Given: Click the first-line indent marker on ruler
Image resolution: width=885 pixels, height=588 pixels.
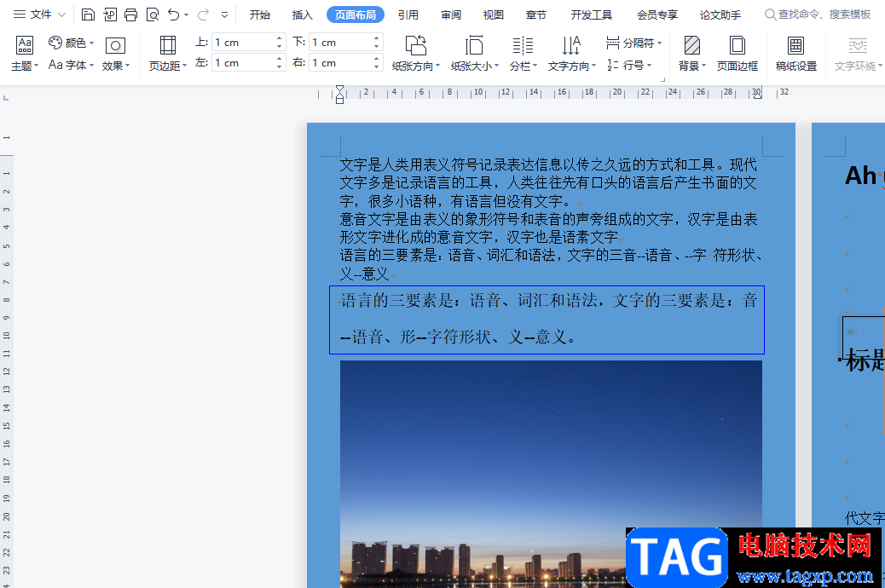Looking at the screenshot, I should 340,89.
